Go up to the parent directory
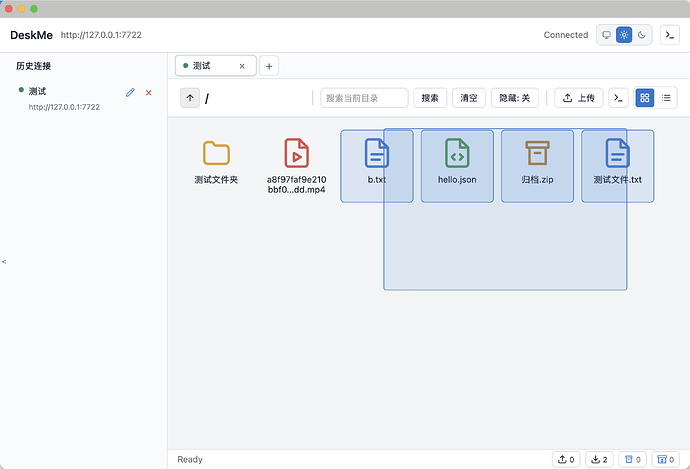 pos(190,98)
